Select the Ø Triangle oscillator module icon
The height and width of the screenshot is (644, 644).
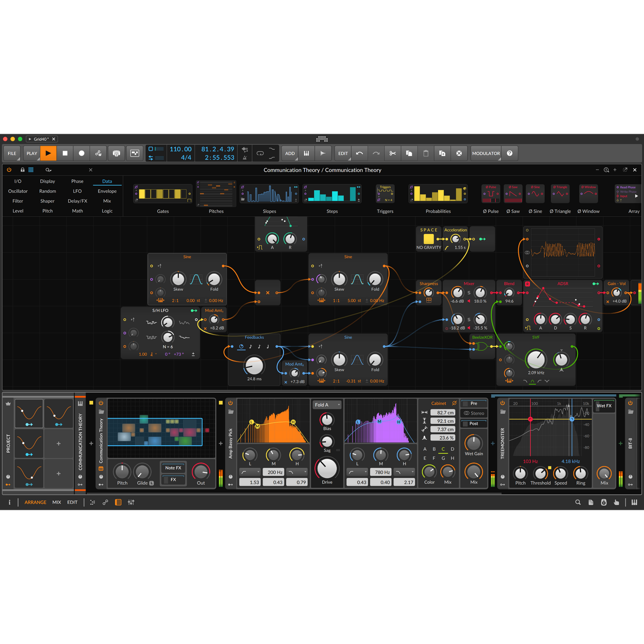click(x=560, y=193)
